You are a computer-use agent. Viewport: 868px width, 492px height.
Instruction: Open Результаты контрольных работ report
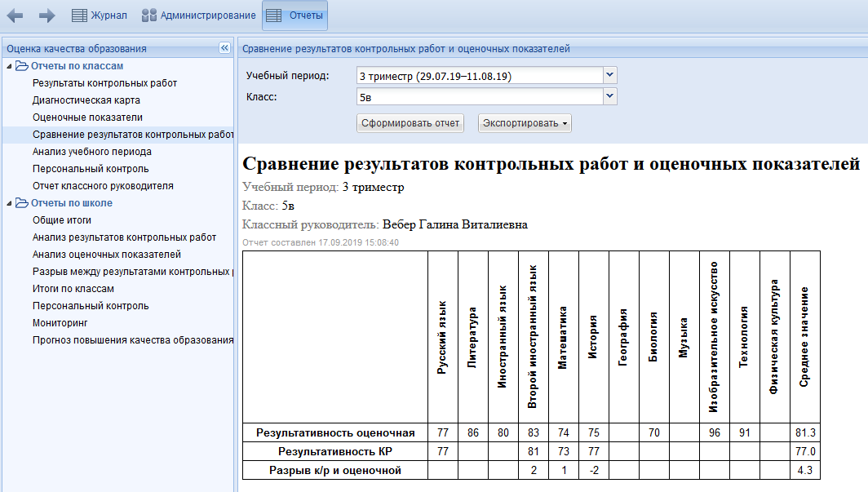104,83
